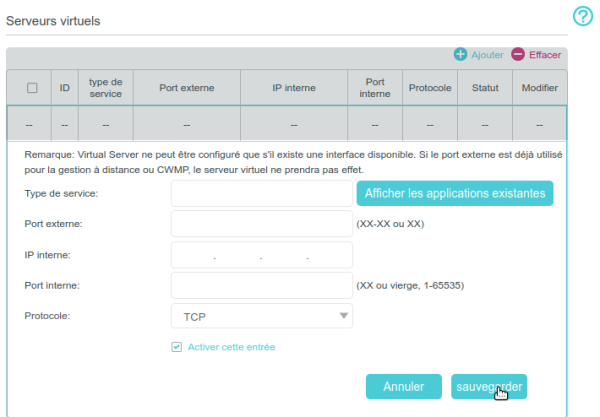Click the type de service column header

point(105,88)
